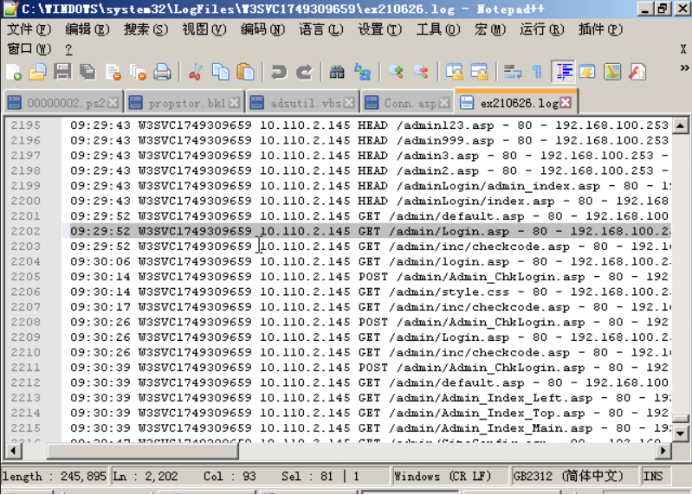Screen dimensions: 692x495
Task: Click the Open file folder icon
Action: click(x=37, y=72)
